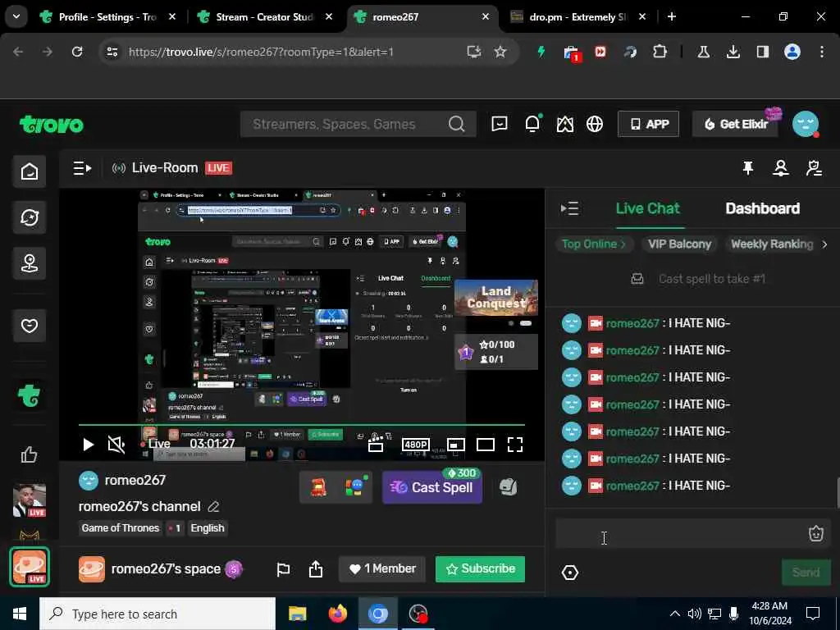This screenshot has width=840, height=630.
Task: Open the Following heart sidebar icon
Action: point(30,325)
